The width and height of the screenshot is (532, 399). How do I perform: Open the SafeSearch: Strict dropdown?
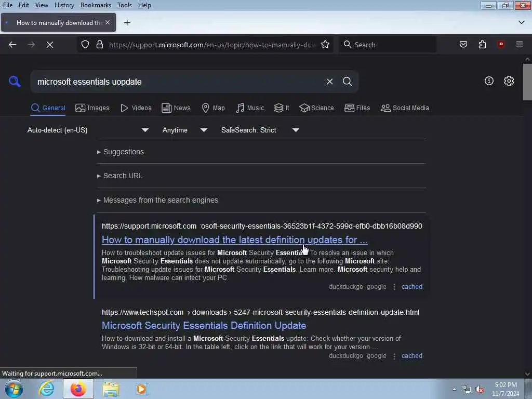pyautogui.click(x=260, y=130)
